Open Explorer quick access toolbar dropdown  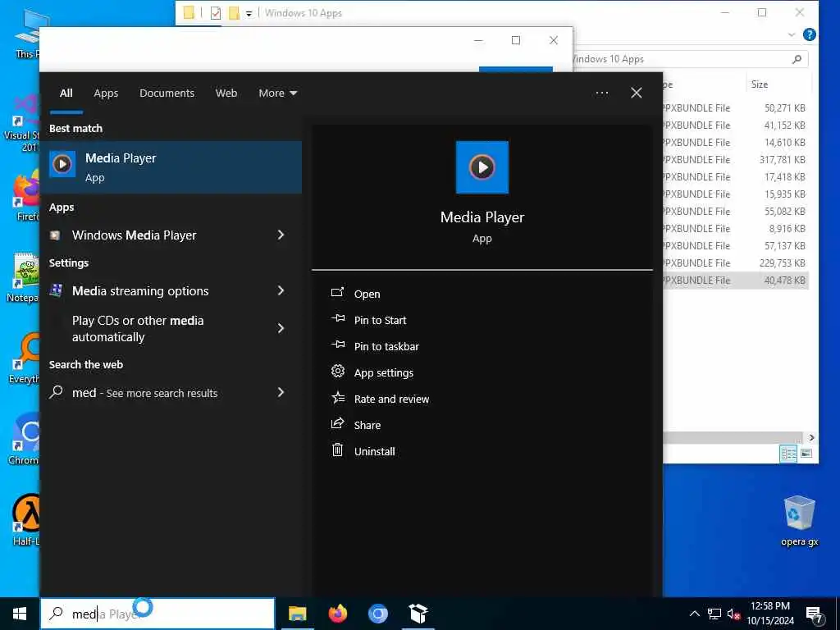(x=249, y=13)
